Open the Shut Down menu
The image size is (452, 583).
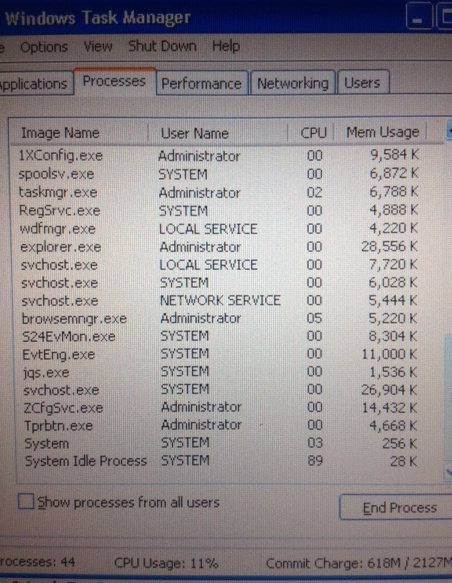[x=162, y=46]
